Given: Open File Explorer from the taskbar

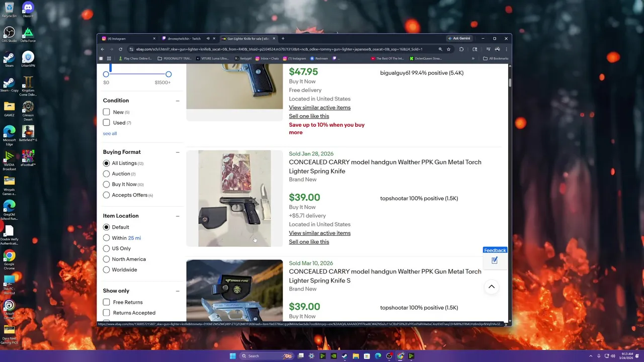Looking at the screenshot, I should click(356, 356).
